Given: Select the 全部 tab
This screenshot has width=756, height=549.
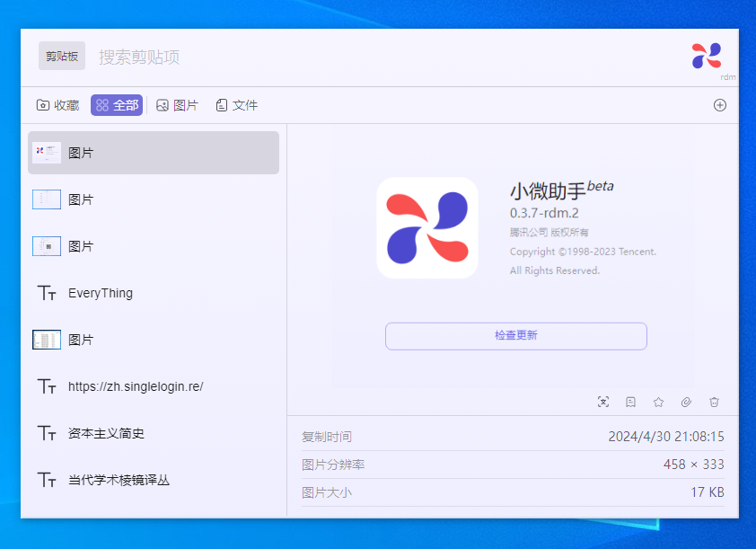Looking at the screenshot, I should coord(117,105).
